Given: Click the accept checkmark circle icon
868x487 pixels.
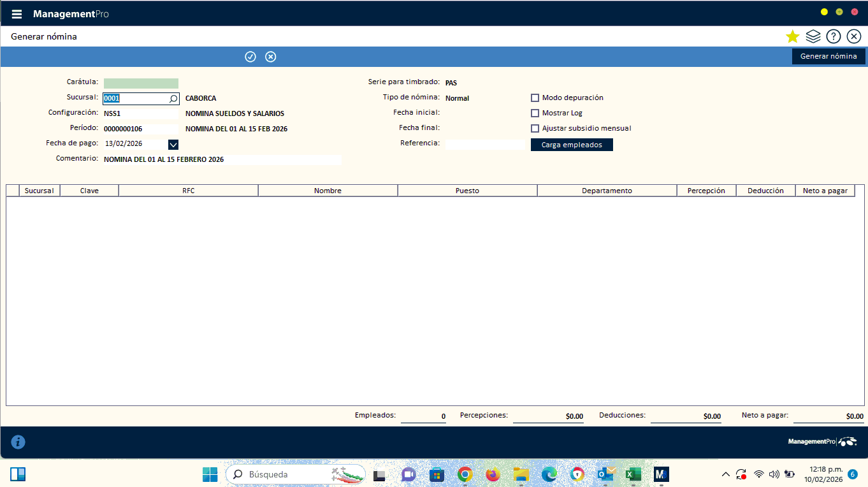Looking at the screenshot, I should coord(250,57).
